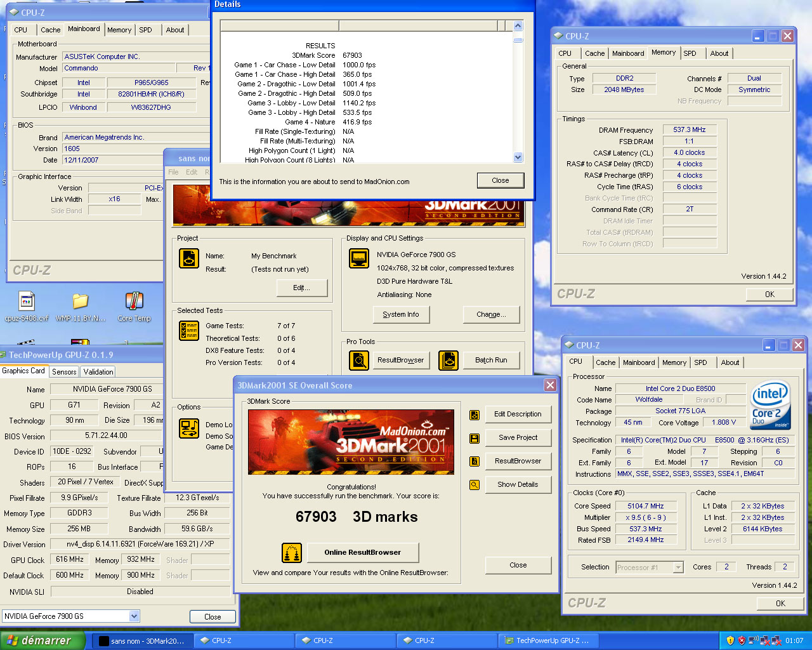
Task: Open the WMP 11 desktop folder icon
Action: coord(80,301)
